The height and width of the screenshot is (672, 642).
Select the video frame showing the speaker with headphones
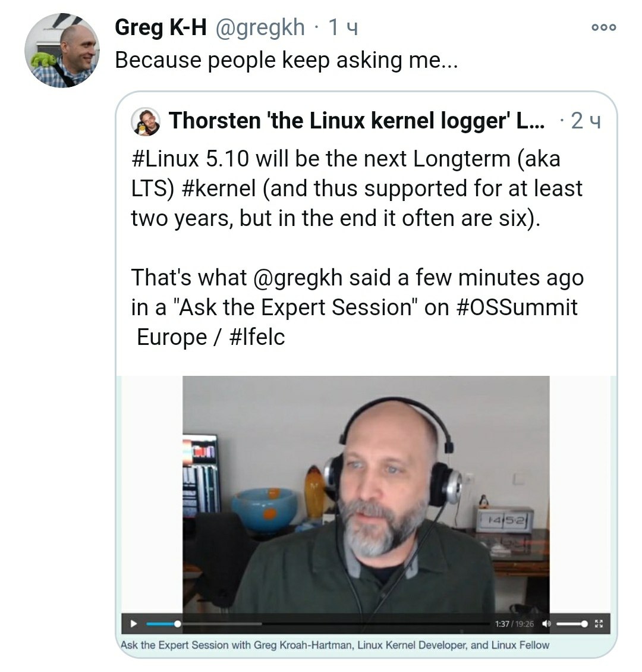click(366, 495)
